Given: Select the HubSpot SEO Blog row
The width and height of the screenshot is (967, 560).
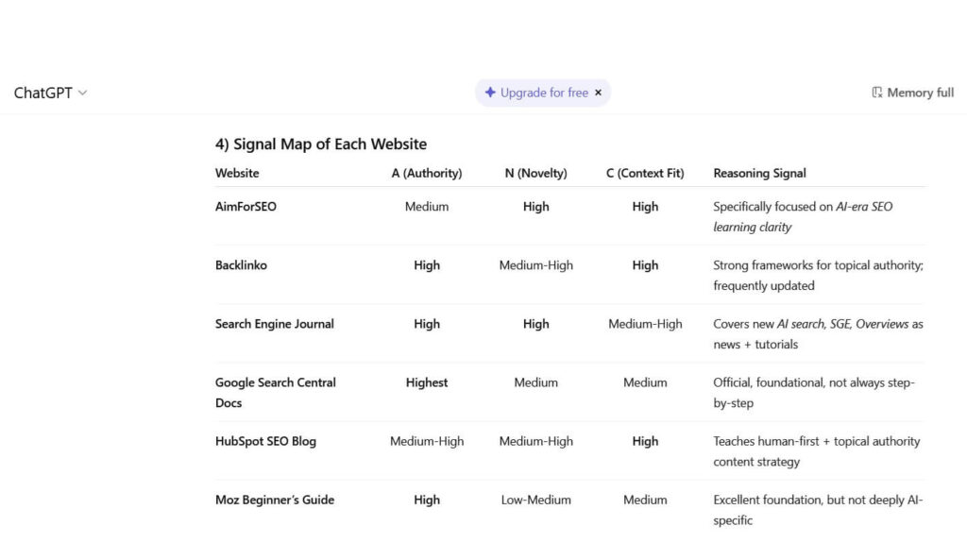Looking at the screenshot, I should [264, 441].
